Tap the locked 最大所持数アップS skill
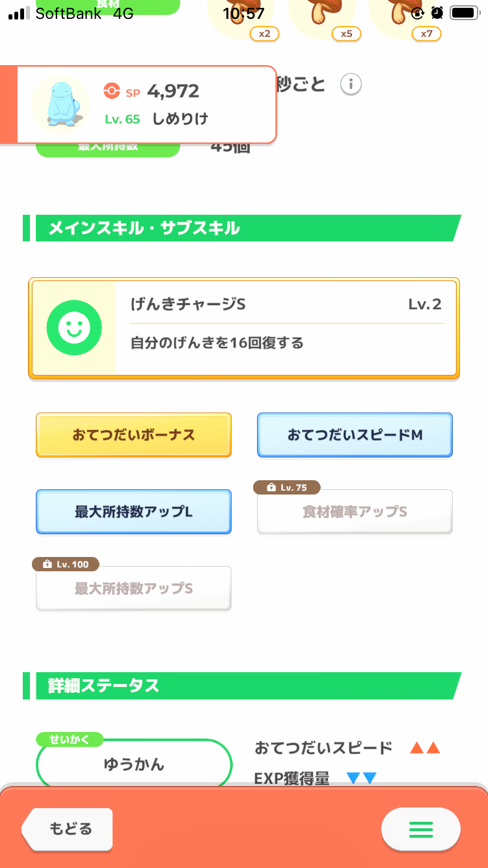The width and height of the screenshot is (488, 868). coord(133,589)
